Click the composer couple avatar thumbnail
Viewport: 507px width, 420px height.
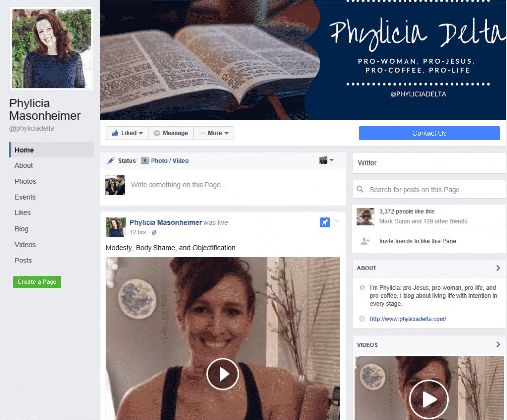[115, 185]
